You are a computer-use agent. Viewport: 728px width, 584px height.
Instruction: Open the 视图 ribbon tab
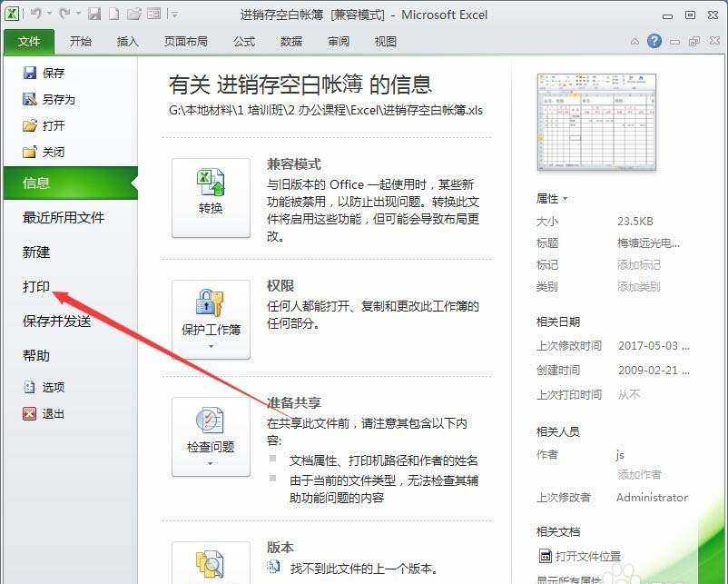(386, 42)
